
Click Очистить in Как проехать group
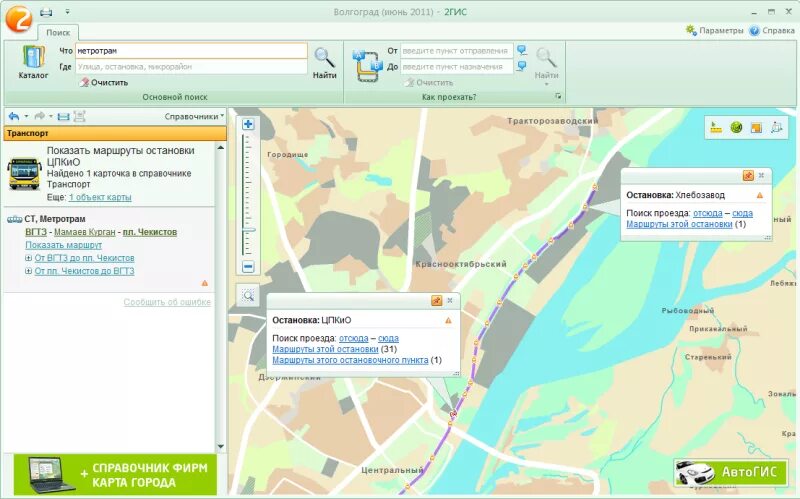(429, 82)
